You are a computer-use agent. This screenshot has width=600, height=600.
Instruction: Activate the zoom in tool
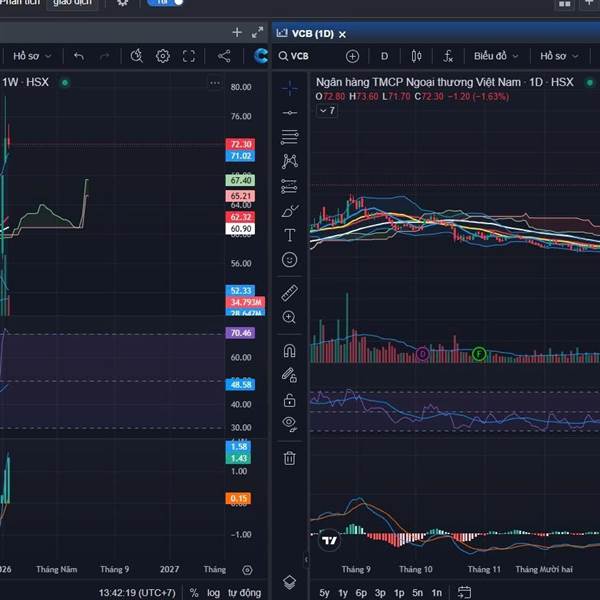point(289,317)
